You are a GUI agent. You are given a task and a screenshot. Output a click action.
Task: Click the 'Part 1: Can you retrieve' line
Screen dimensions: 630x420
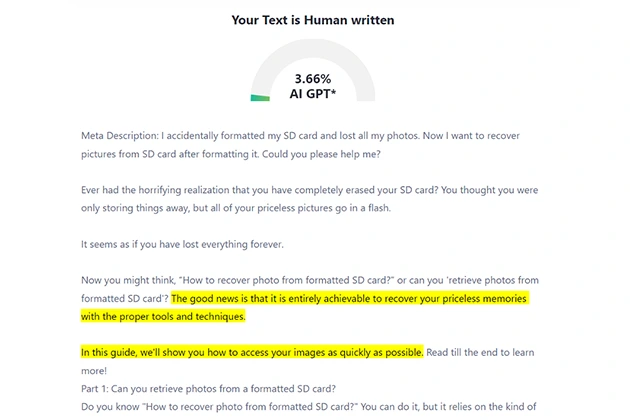209,389
